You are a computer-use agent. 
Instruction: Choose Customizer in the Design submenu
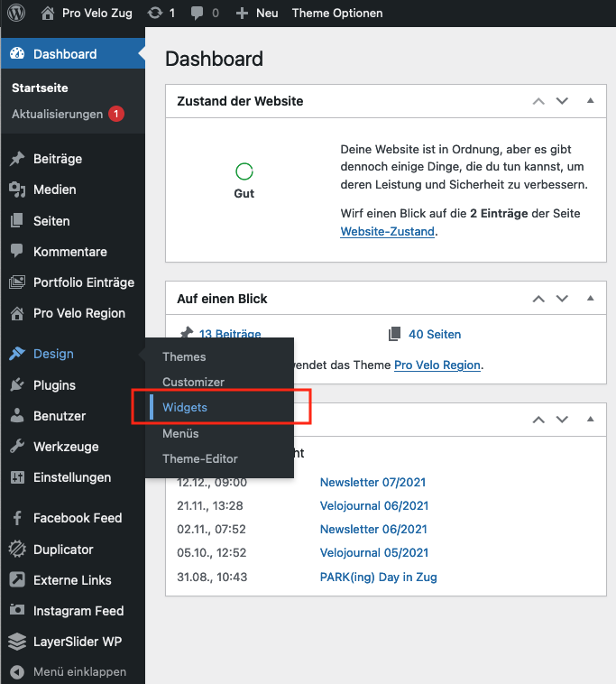pyautogui.click(x=193, y=382)
